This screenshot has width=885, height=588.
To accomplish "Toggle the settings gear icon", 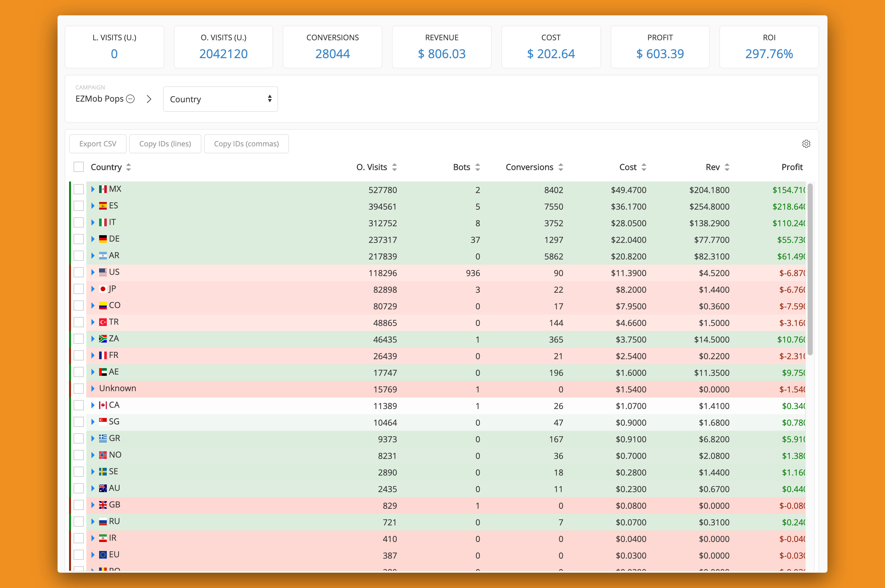I will tap(806, 144).
